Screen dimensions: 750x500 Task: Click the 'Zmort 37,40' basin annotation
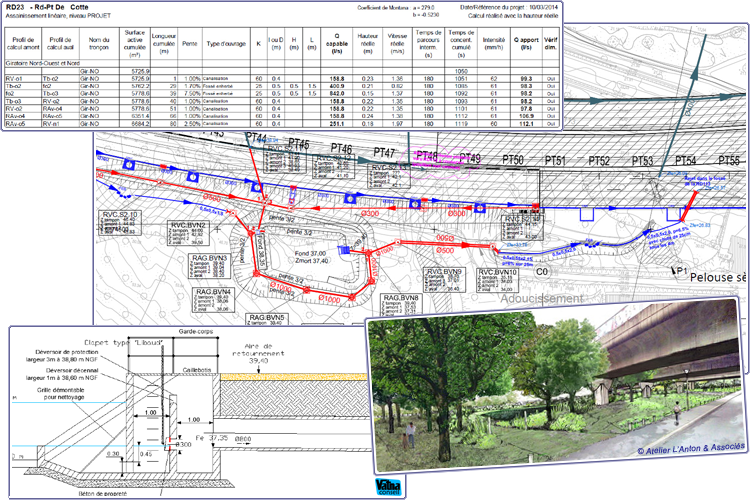pos(311,261)
